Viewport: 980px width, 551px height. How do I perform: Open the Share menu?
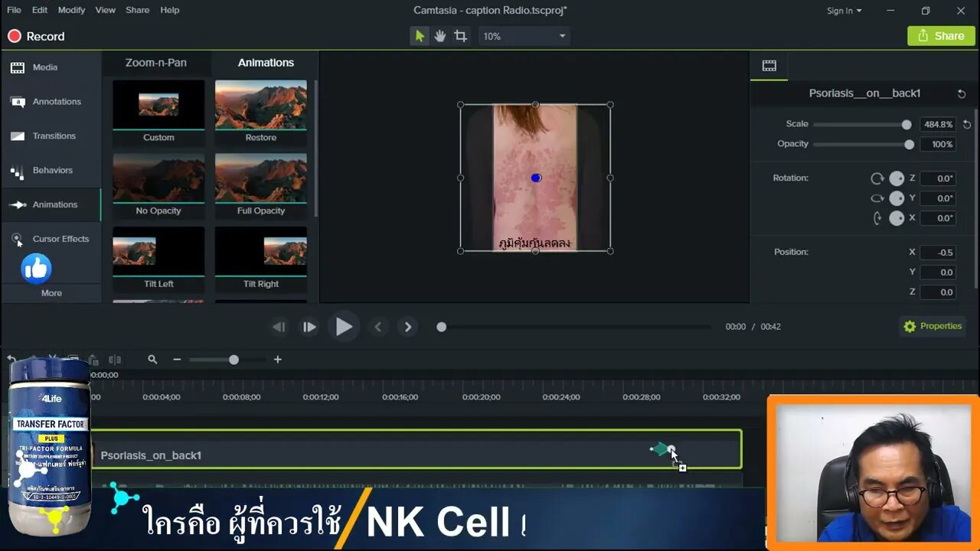click(137, 10)
